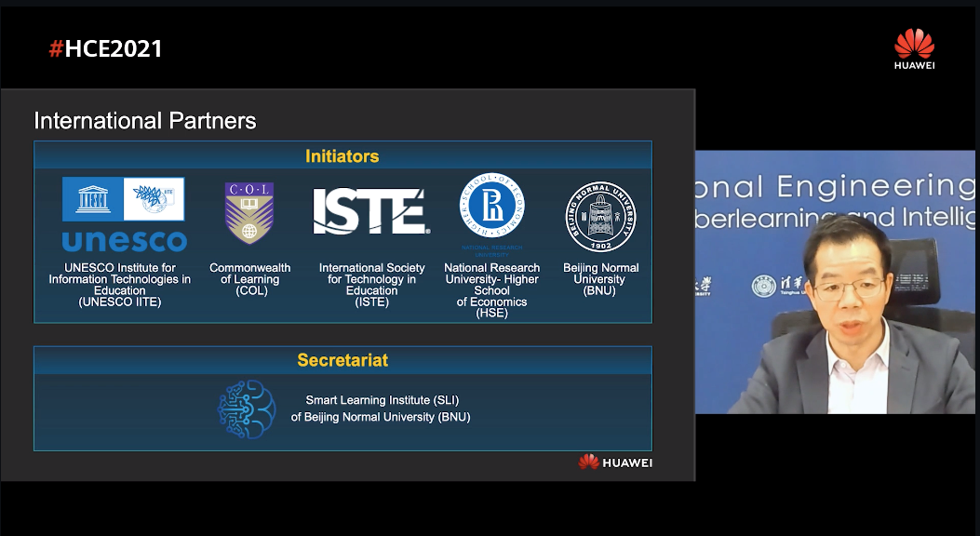Click the #HCE2021 hashtag
Viewport: 980px width, 536px height.
point(105,49)
